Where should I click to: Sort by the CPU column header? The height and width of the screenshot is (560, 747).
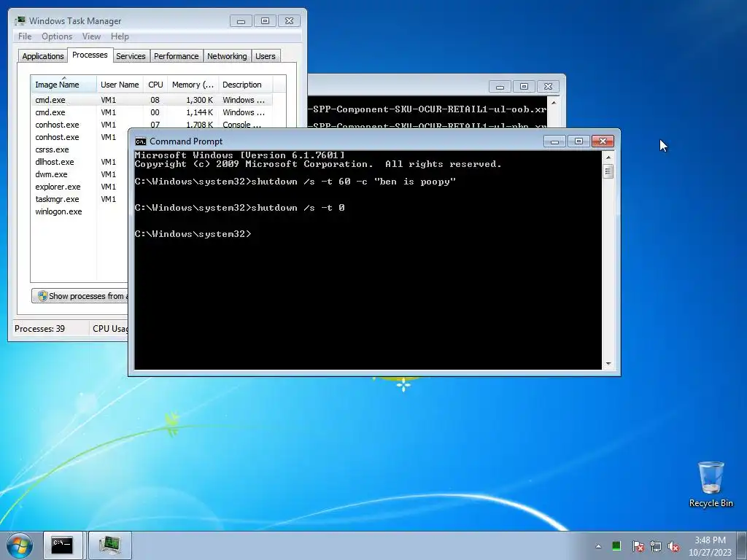click(x=155, y=85)
